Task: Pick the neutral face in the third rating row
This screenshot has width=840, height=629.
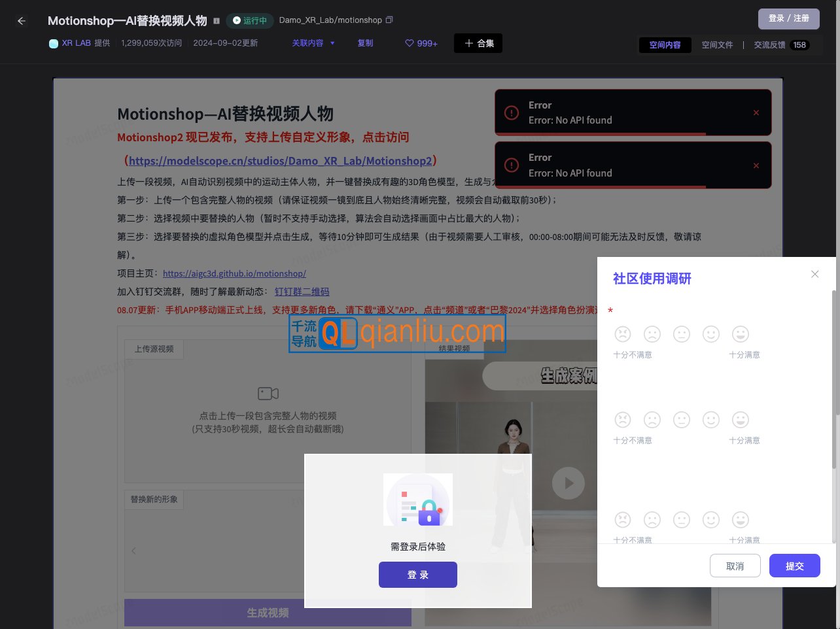Action: tap(681, 519)
